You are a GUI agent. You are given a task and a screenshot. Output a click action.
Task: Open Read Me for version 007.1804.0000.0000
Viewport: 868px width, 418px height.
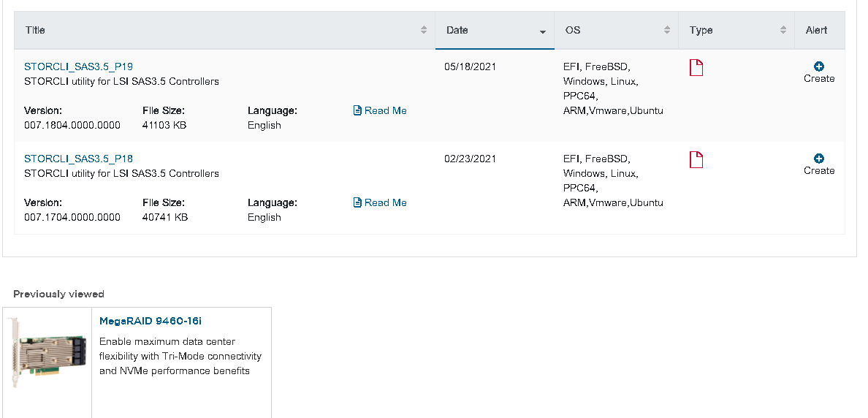click(380, 111)
